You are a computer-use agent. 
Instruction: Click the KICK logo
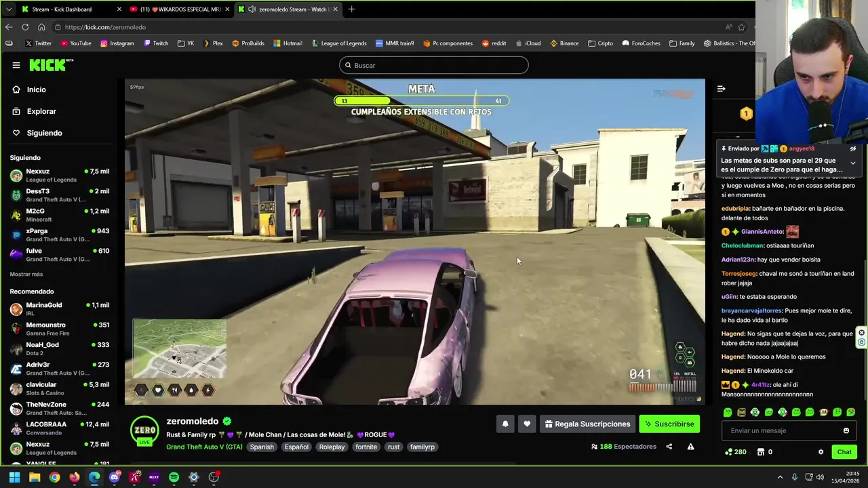51,65
